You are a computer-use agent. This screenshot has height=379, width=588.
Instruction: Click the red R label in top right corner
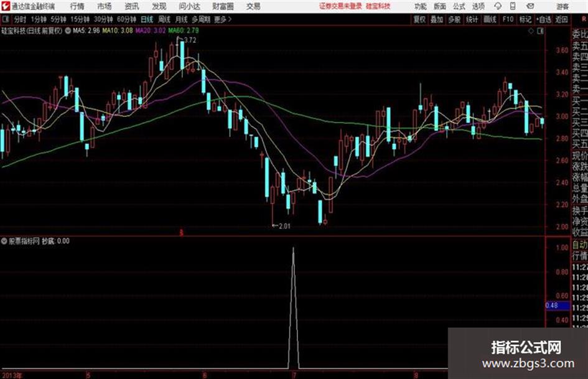[x=584, y=19]
